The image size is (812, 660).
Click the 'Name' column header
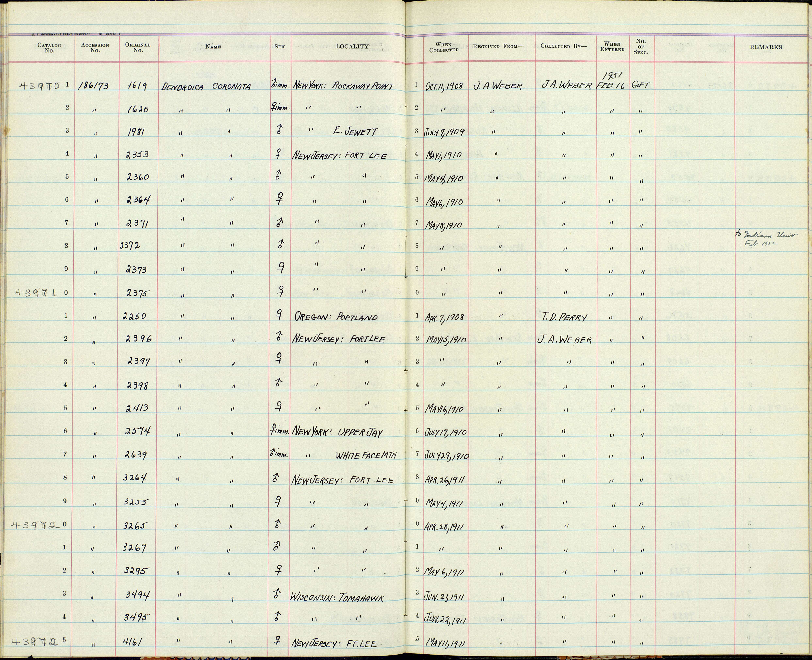[213, 47]
